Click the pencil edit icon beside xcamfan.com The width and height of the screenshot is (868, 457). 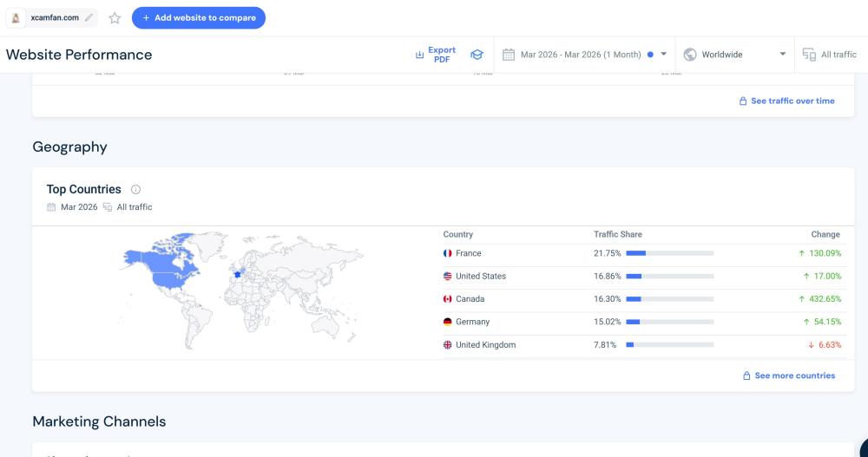click(89, 17)
